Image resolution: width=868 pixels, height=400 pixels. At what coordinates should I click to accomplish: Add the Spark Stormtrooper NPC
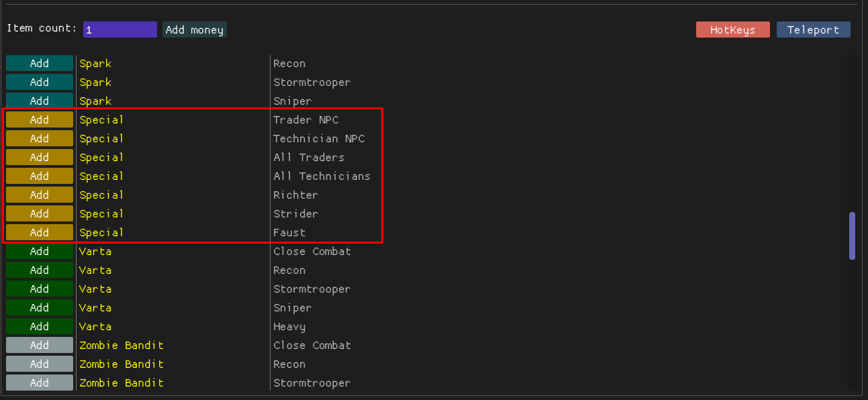[40, 83]
